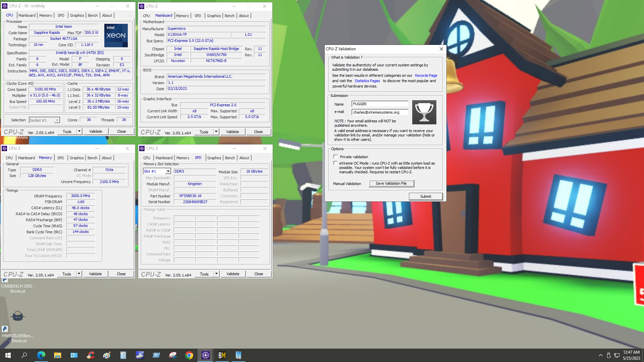Expand Tools arrow in SPD window
The height and width of the screenshot is (362, 644).
[216, 274]
